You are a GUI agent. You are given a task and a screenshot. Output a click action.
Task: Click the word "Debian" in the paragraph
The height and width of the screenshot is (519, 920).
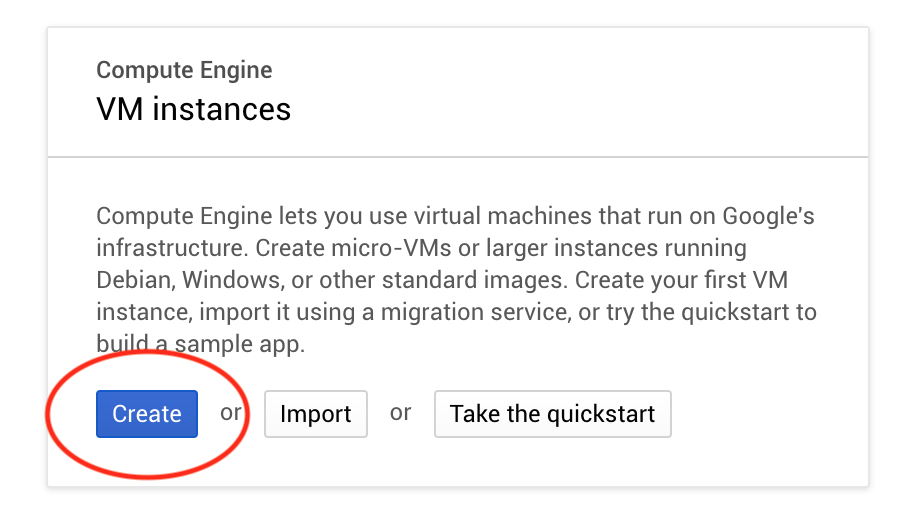pos(134,280)
